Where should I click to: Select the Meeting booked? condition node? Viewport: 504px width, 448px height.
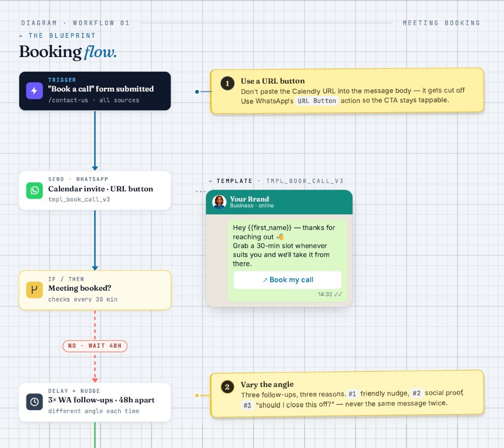tap(95, 290)
